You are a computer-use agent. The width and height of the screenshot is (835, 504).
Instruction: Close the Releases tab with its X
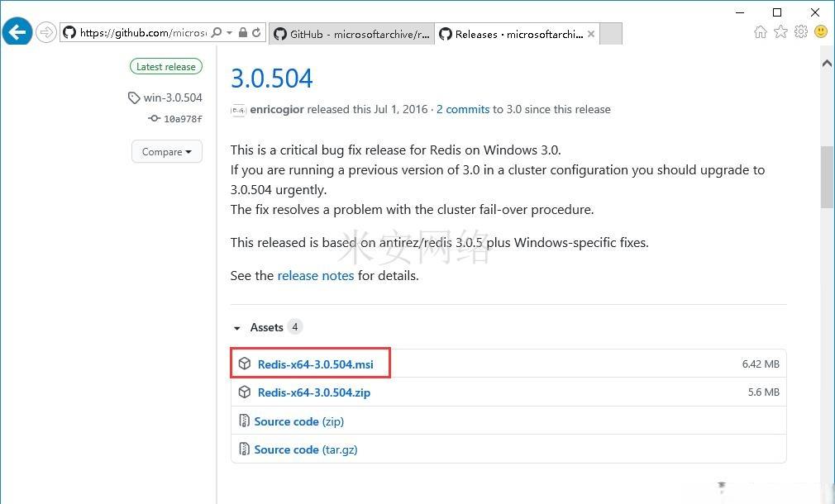pos(590,34)
